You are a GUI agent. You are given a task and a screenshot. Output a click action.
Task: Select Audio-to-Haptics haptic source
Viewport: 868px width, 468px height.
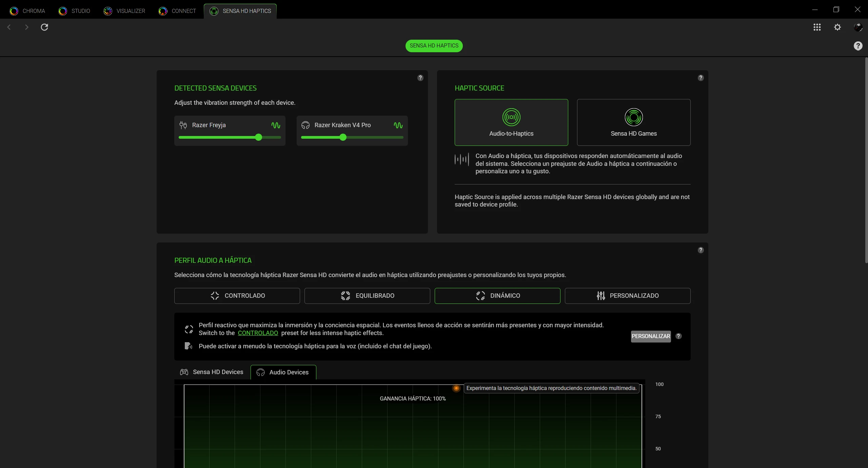[x=511, y=122]
